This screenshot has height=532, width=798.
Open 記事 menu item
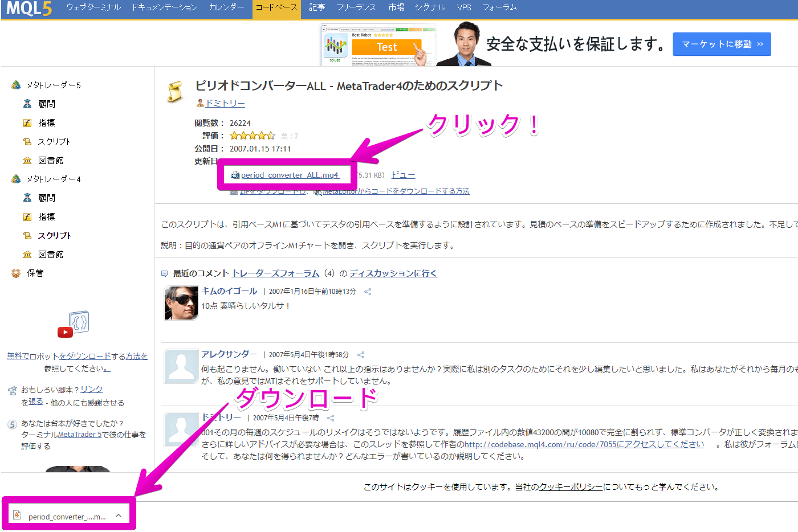[317, 7]
